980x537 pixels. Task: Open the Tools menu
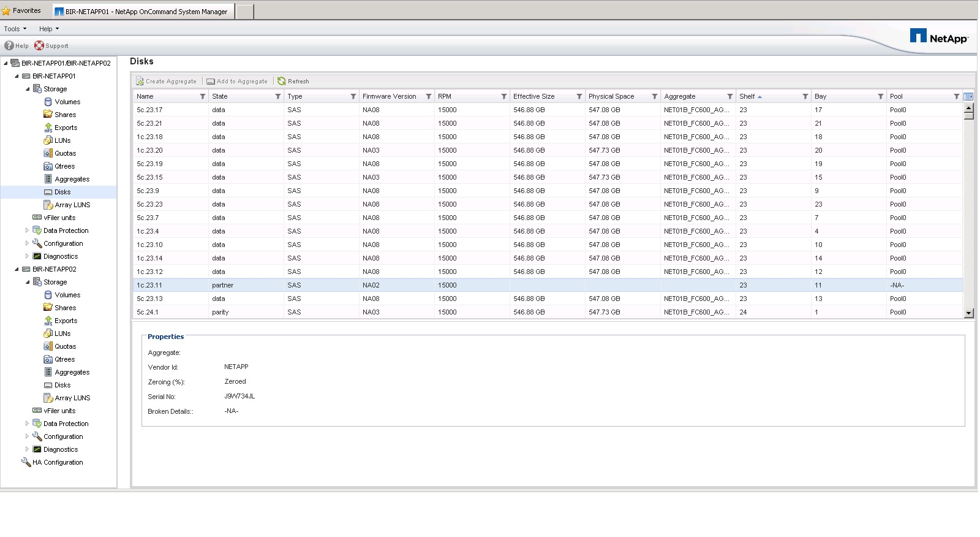tap(15, 29)
